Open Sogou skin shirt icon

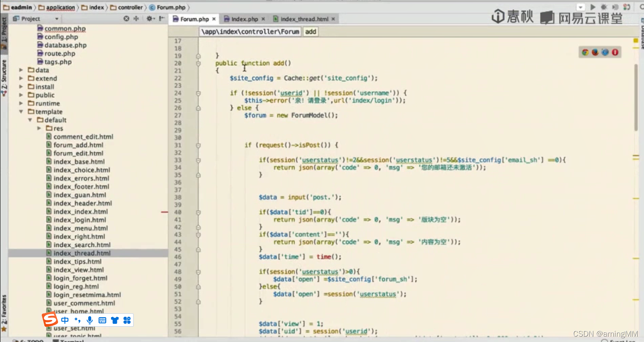115,320
